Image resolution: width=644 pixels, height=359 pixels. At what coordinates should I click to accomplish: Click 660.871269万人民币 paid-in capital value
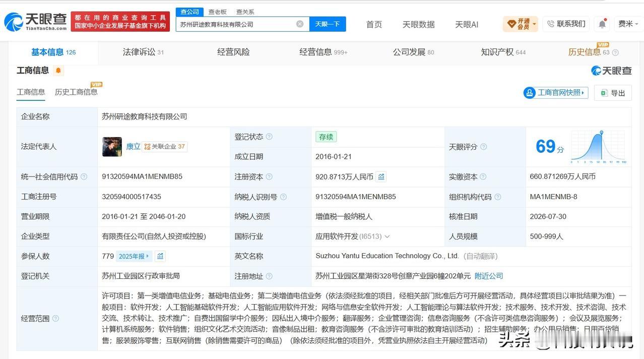[x=563, y=176]
